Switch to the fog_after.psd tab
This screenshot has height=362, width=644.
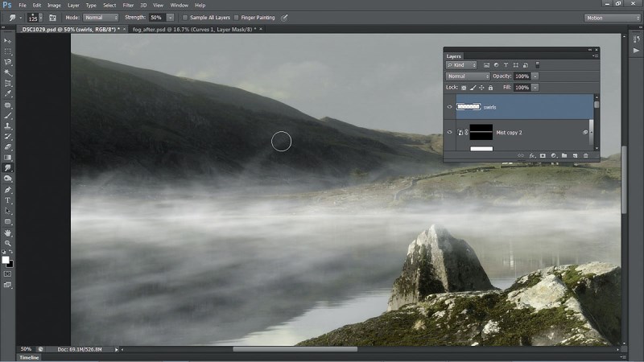(x=194, y=30)
